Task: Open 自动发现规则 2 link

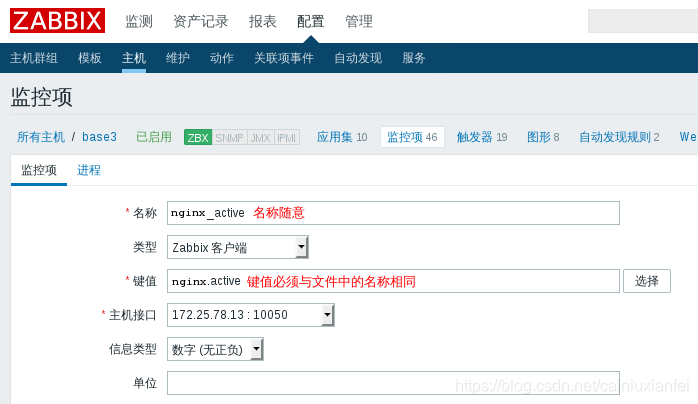Action: point(619,137)
